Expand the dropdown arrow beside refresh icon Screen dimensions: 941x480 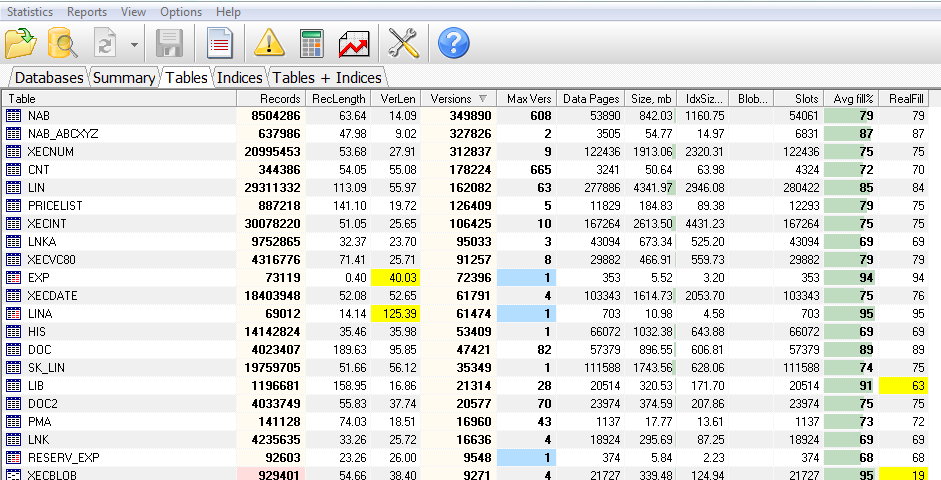134,44
